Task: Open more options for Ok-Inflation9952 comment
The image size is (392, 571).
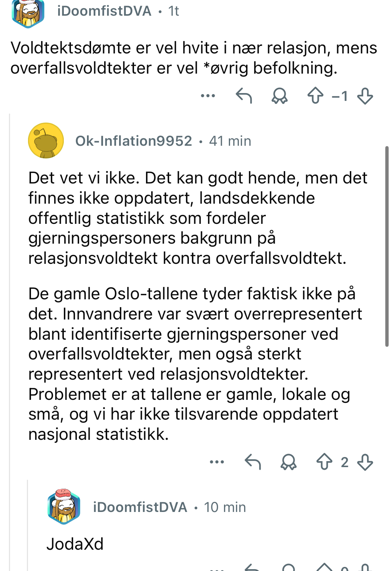Action: (x=217, y=462)
